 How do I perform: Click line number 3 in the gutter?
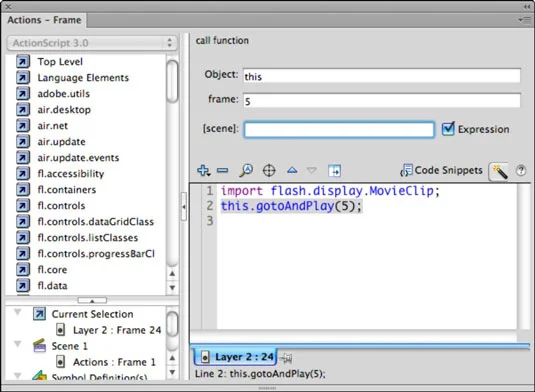(x=209, y=221)
